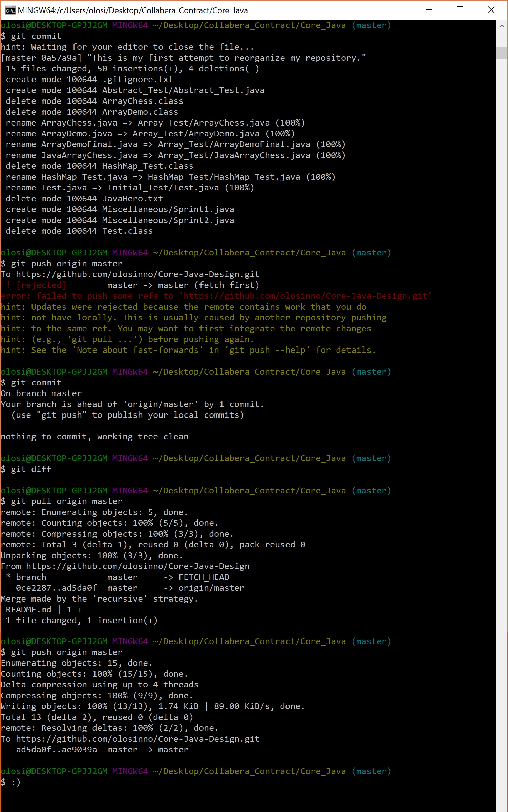This screenshot has height=812, width=508.
Task: Click the scrollbar up arrow
Action: pos(502,26)
